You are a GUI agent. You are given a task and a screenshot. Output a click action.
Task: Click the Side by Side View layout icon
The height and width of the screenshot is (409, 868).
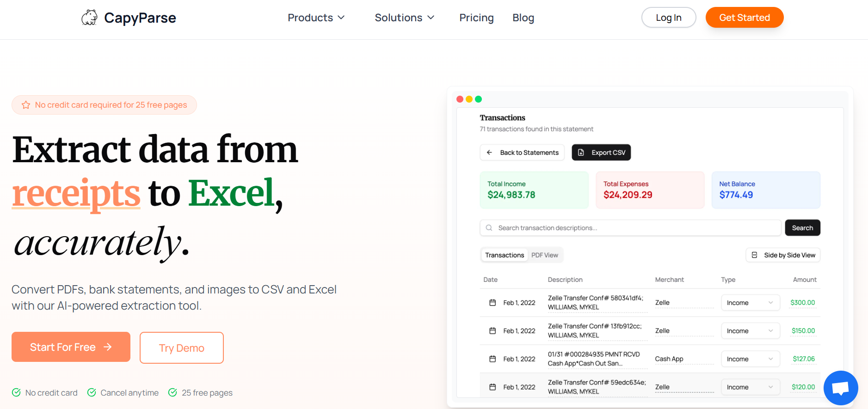click(754, 255)
